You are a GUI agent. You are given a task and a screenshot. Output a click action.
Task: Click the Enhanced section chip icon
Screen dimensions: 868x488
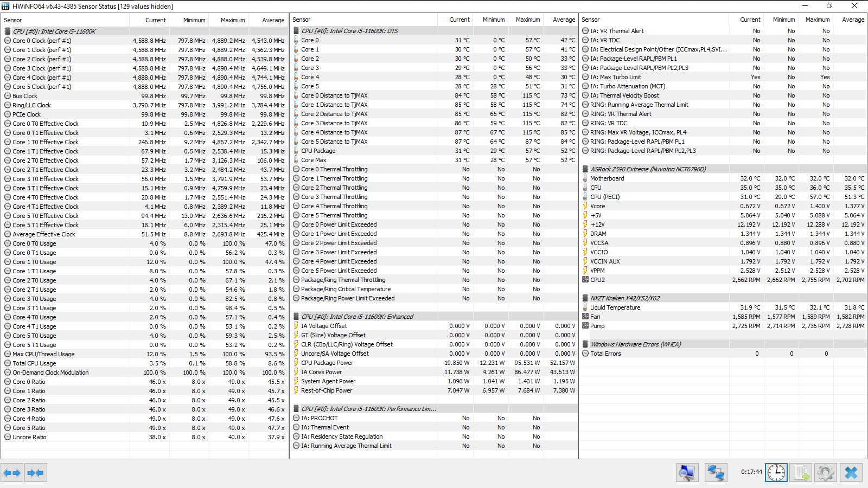[296, 317]
